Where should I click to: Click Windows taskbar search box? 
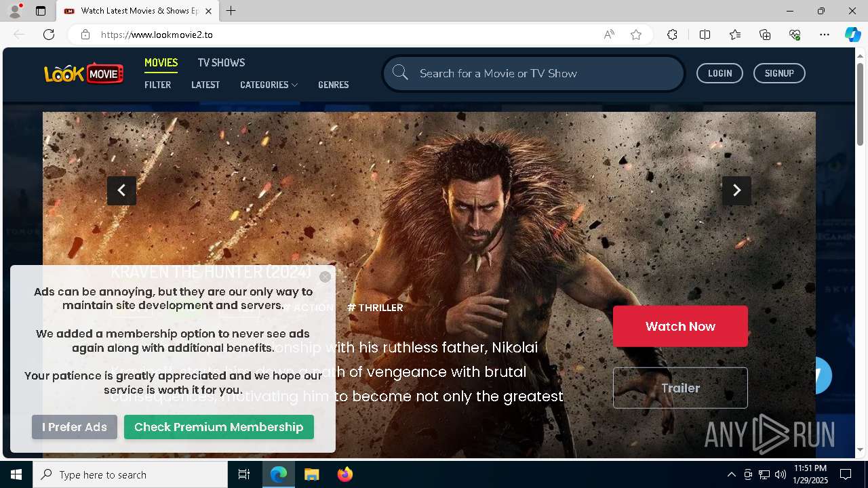coord(130,474)
